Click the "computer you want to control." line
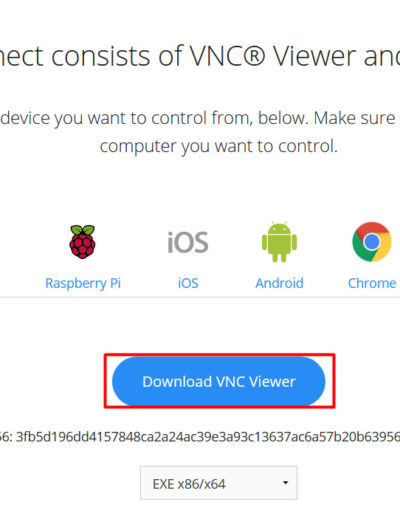The width and height of the screenshot is (400, 516). click(x=219, y=147)
